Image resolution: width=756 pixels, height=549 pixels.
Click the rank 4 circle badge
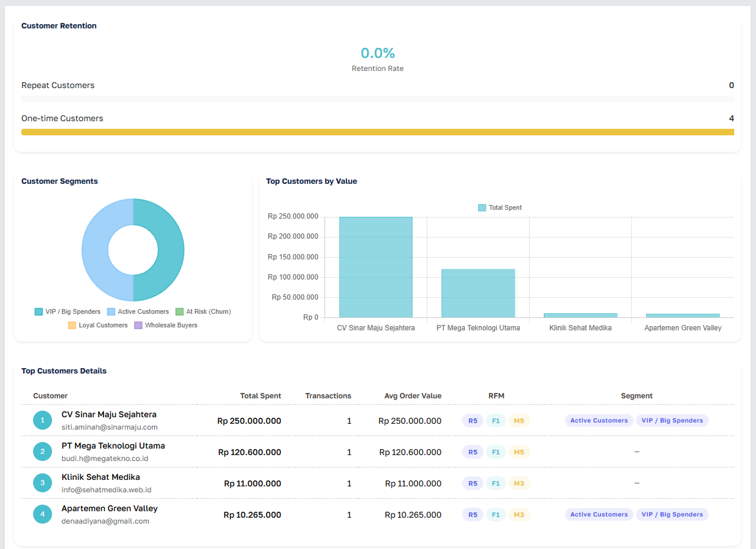click(x=43, y=514)
